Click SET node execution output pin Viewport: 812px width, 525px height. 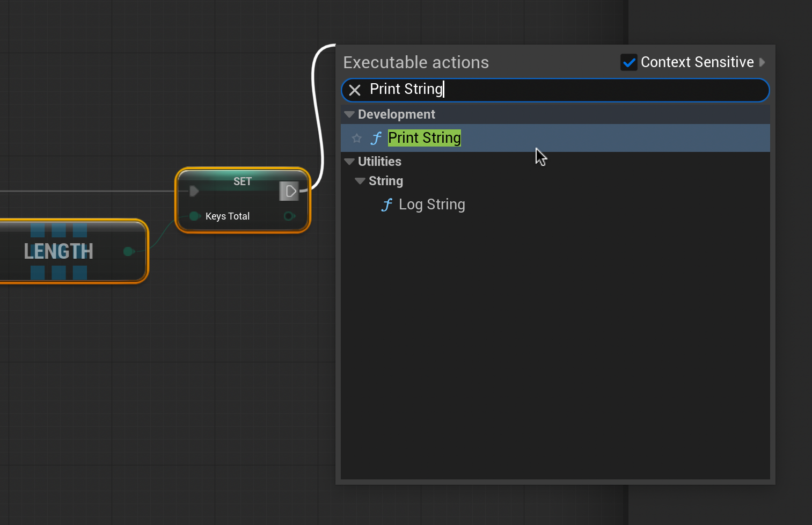tap(290, 191)
